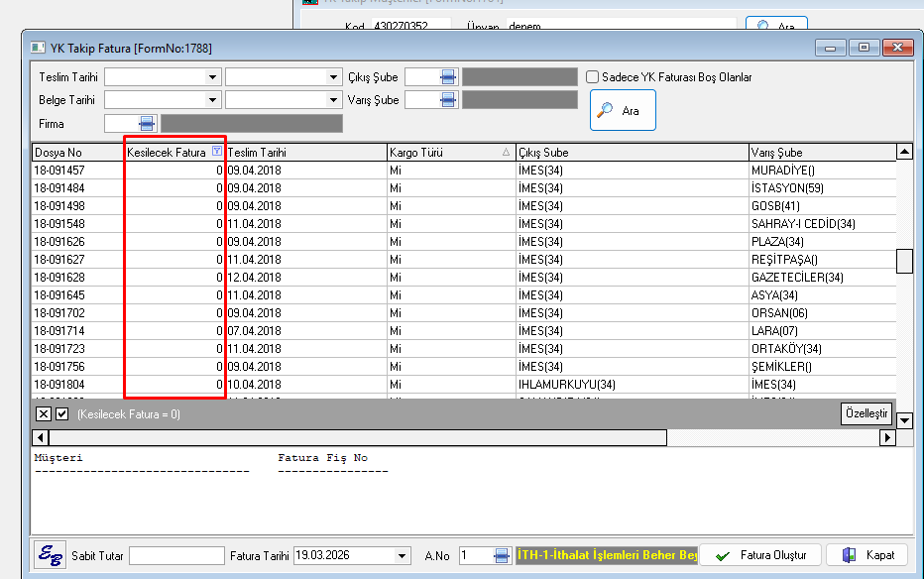Click the Özelleştir filter button

866,412
